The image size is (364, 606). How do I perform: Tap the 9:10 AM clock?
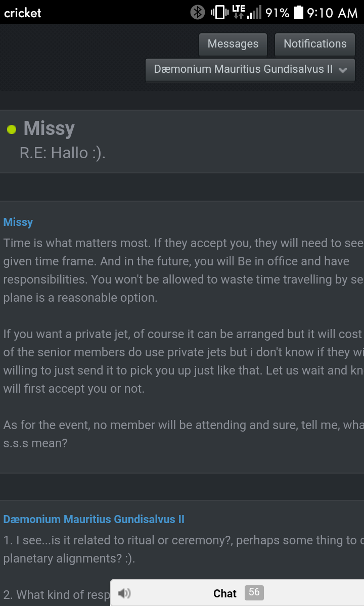pyautogui.click(x=332, y=13)
